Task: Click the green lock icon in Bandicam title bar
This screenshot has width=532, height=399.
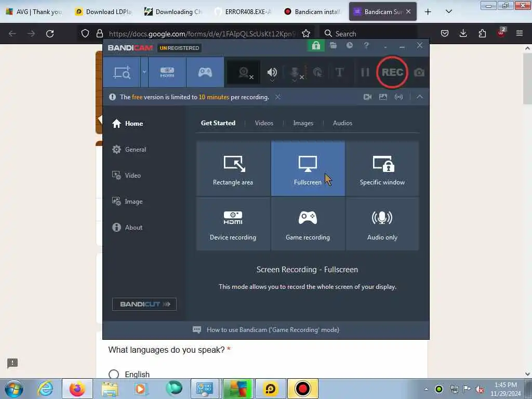Action: pos(316,46)
